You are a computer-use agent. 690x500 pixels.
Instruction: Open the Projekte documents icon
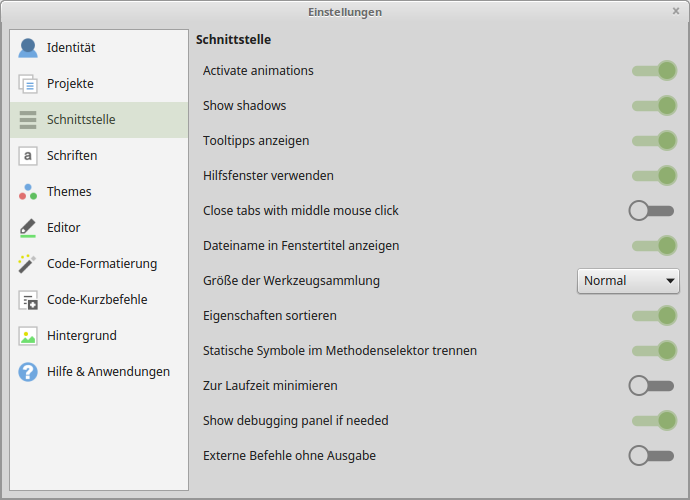(x=28, y=84)
